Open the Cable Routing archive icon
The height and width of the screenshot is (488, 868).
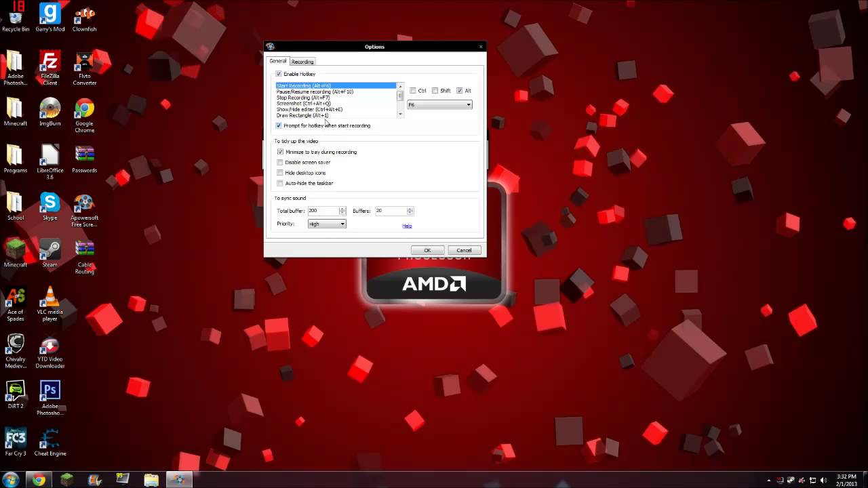click(x=84, y=256)
